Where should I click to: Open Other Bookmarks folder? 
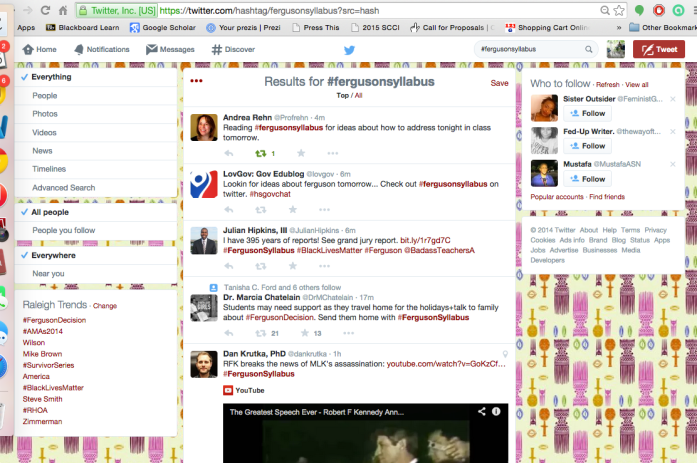pyautogui.click(x=662, y=28)
